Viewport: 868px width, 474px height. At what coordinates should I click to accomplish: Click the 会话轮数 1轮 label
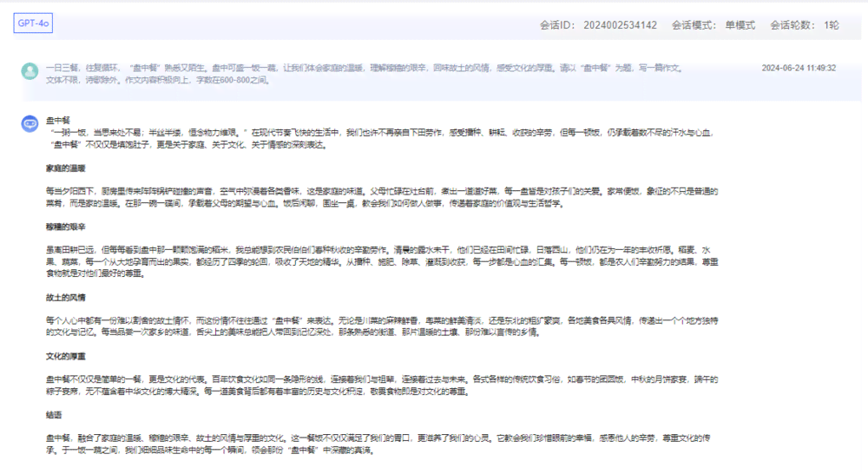coord(805,25)
